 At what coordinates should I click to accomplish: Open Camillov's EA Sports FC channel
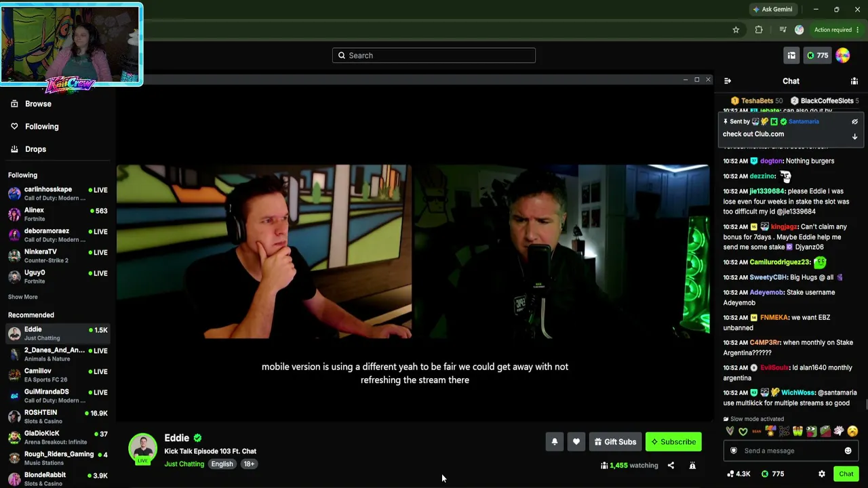click(58, 375)
